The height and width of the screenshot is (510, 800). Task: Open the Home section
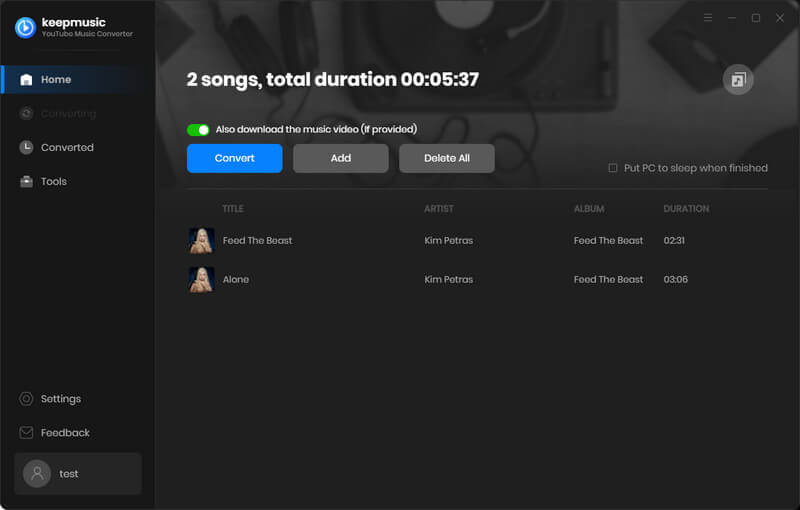[x=78, y=80]
